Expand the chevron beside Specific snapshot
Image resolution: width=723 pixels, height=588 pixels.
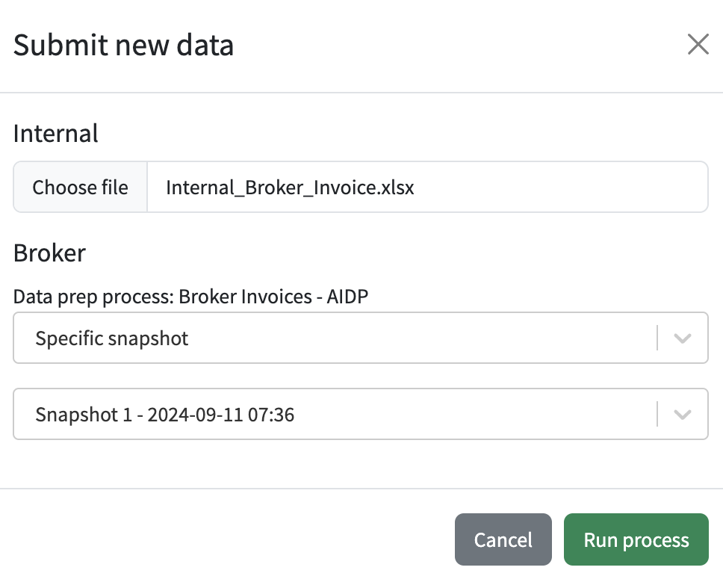(x=683, y=338)
